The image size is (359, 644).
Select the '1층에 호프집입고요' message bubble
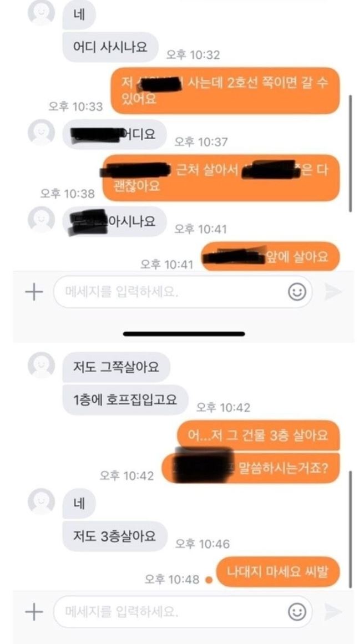[x=125, y=399]
